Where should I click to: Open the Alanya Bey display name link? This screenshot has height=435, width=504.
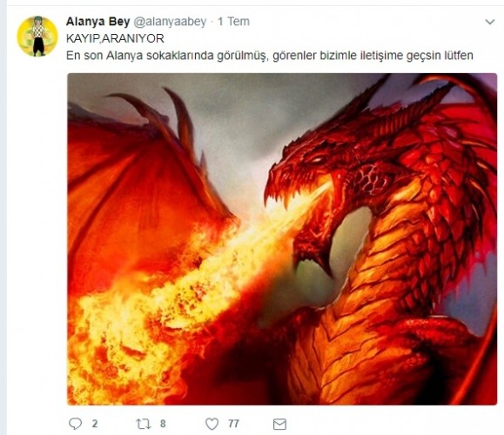(x=97, y=22)
